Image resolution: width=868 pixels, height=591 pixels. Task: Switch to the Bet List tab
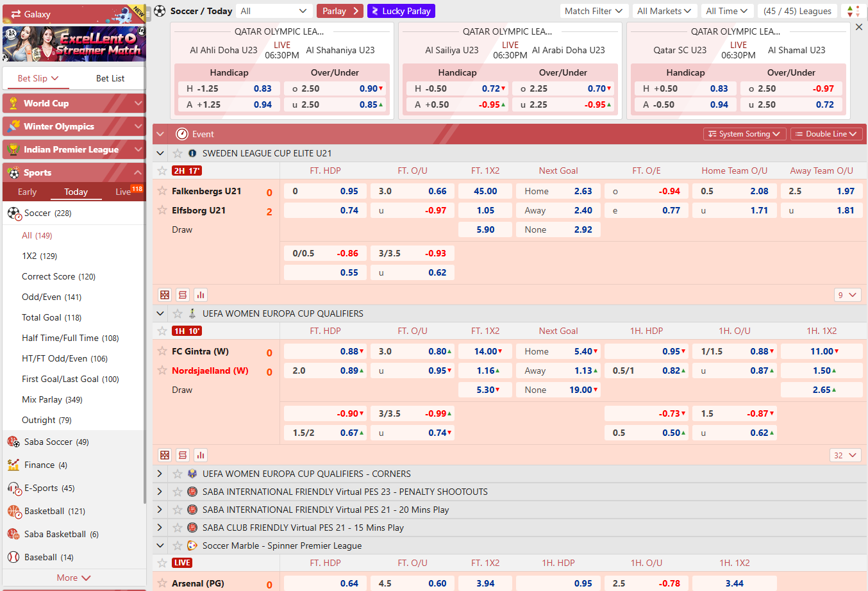[x=110, y=77]
